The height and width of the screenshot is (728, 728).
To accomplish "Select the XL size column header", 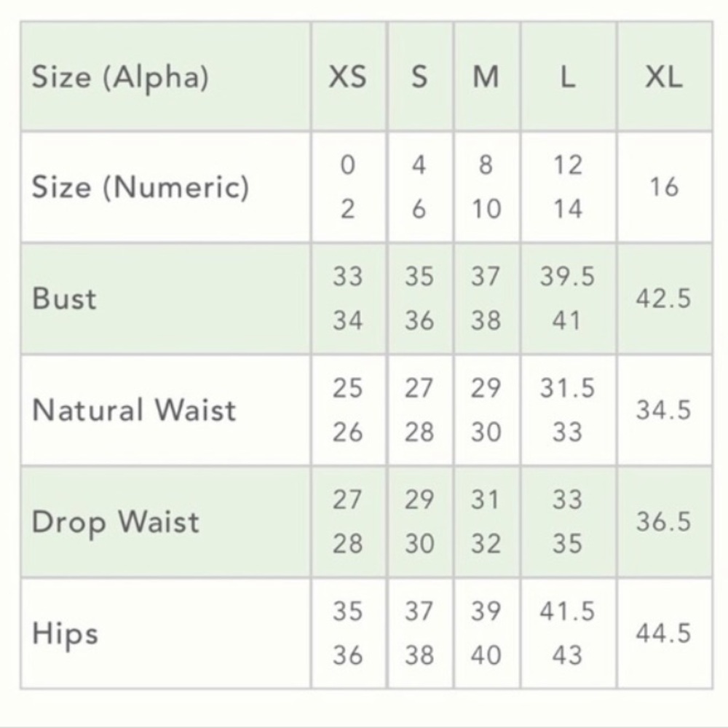I will pos(665,76).
